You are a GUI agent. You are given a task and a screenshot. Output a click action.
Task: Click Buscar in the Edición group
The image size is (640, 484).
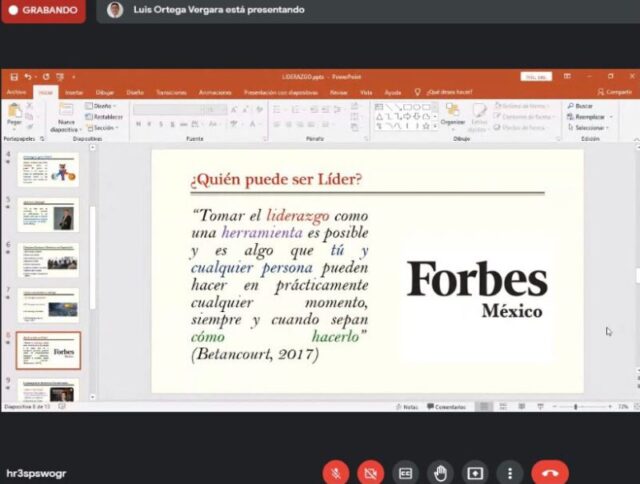580,106
